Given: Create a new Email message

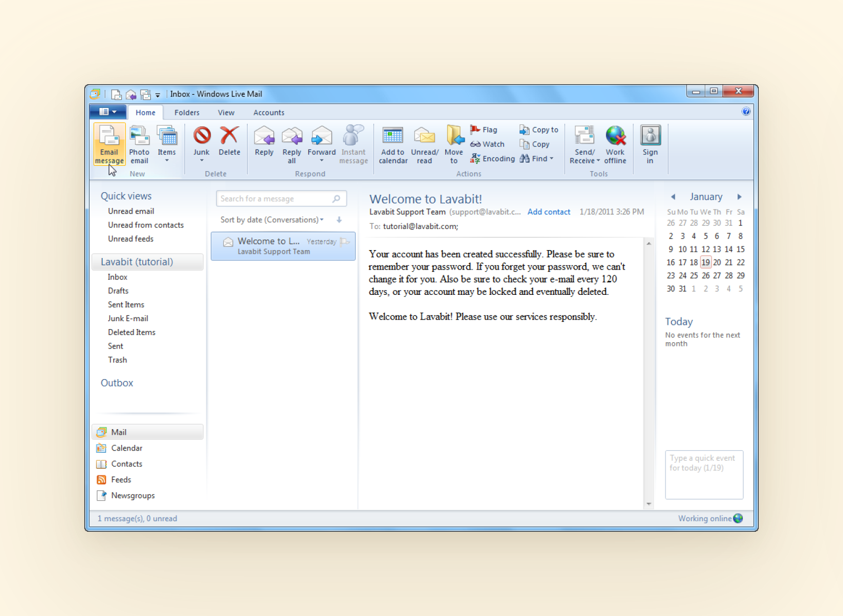Looking at the screenshot, I should (x=109, y=144).
